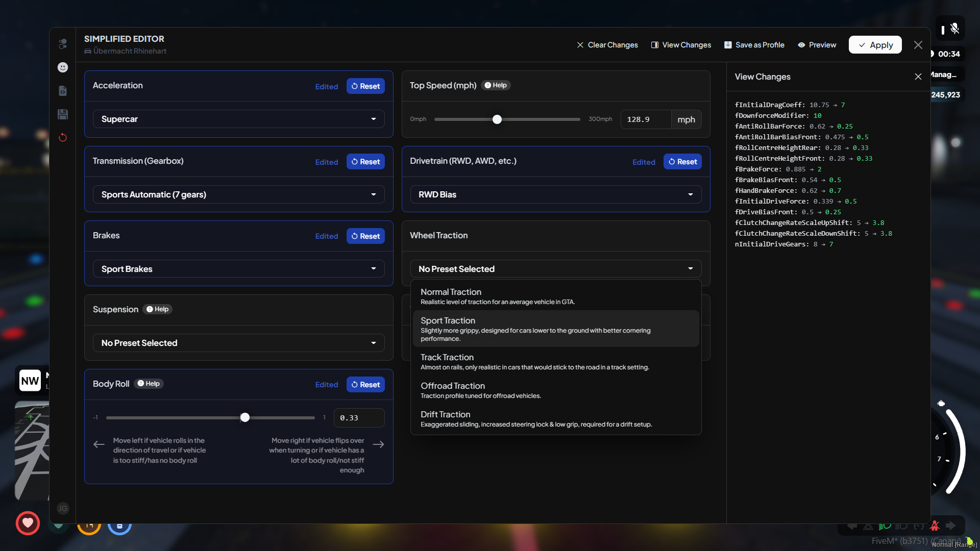The width and height of the screenshot is (980, 551).
Task: Click the Help badge next to Top Speed
Action: click(496, 85)
